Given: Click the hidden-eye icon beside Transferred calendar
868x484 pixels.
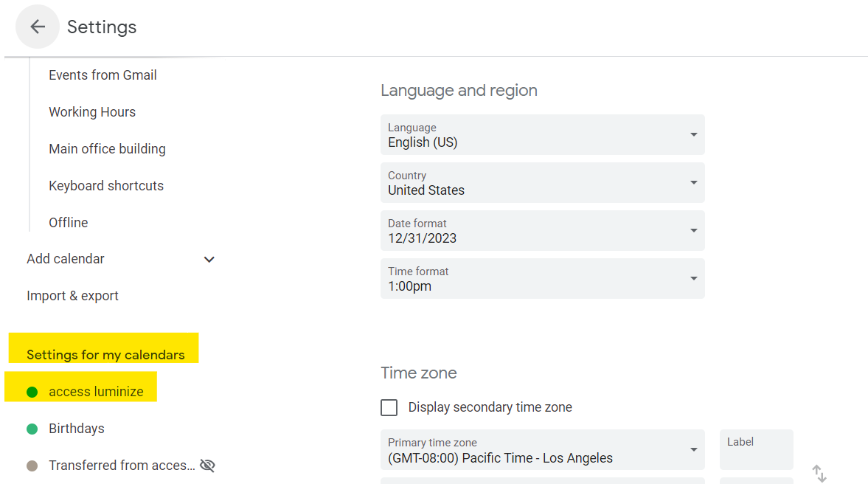Looking at the screenshot, I should click(207, 466).
